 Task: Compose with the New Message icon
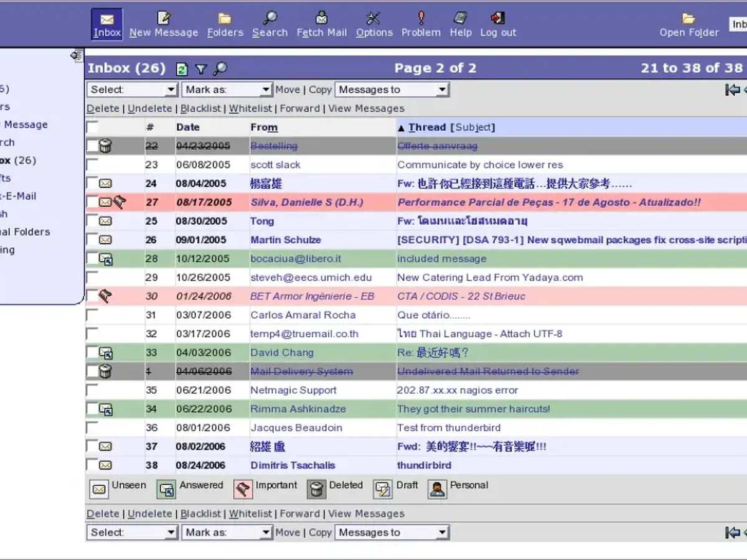164,18
